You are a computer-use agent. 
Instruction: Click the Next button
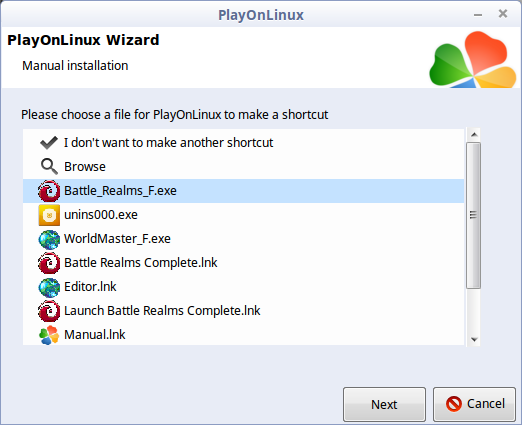tap(384, 404)
